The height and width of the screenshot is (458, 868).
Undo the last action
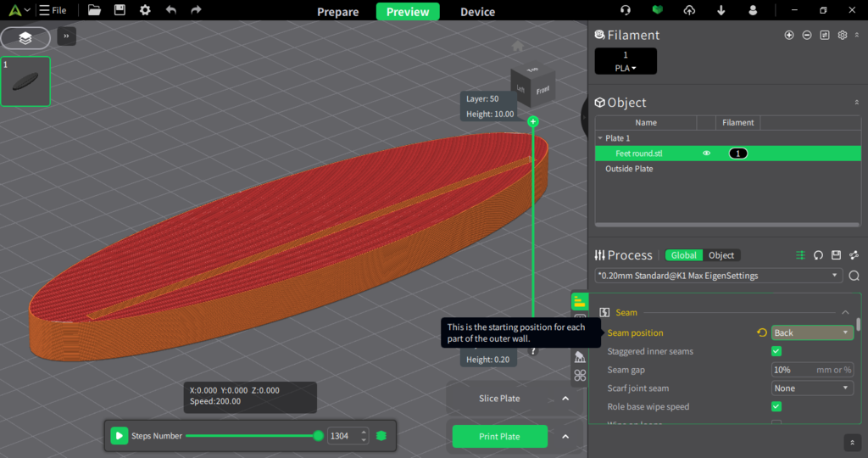[x=171, y=10]
